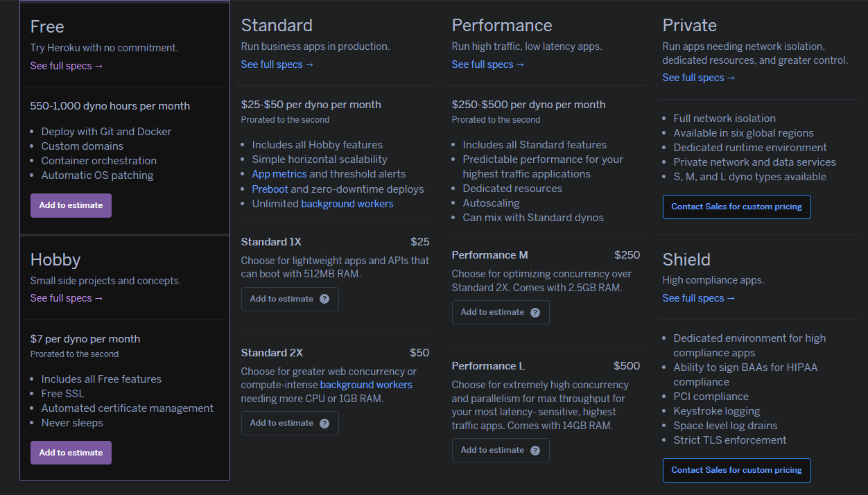
Task: Open the Preboot feature link
Action: coord(270,189)
